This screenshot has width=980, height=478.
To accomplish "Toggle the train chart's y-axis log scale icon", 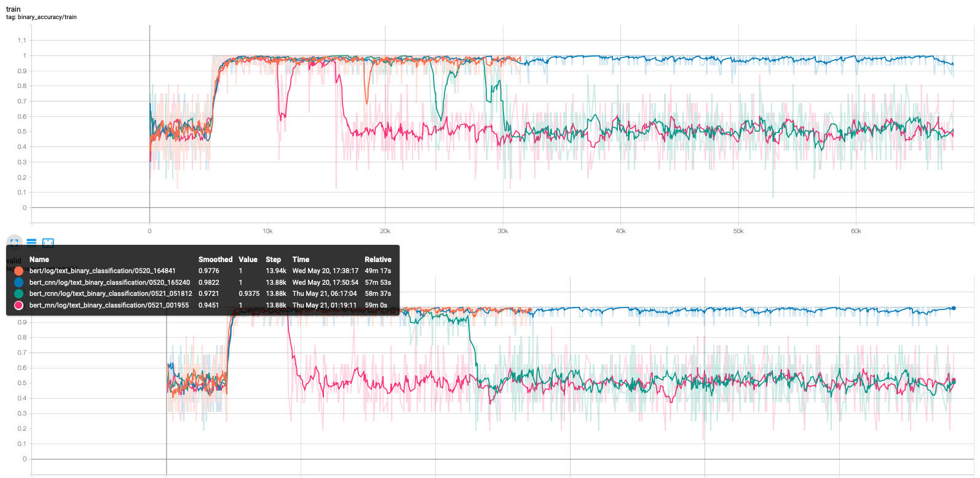I will click(x=31, y=242).
